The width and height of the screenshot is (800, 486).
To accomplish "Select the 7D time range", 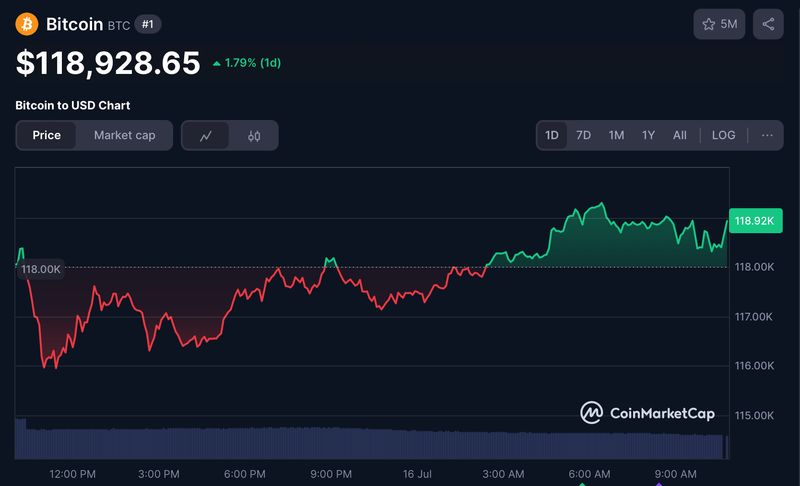I will tap(584, 135).
